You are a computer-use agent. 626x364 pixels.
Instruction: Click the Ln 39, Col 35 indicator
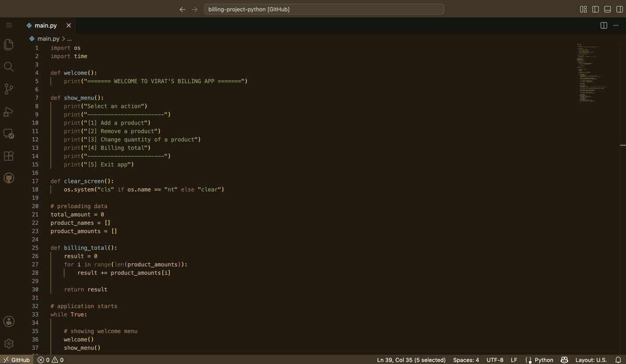click(411, 360)
